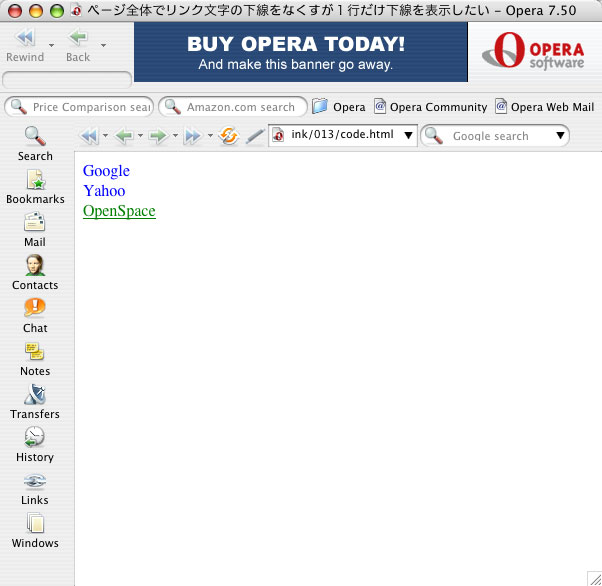
Task: Click the Opera Software logo
Action: (x=534, y=51)
